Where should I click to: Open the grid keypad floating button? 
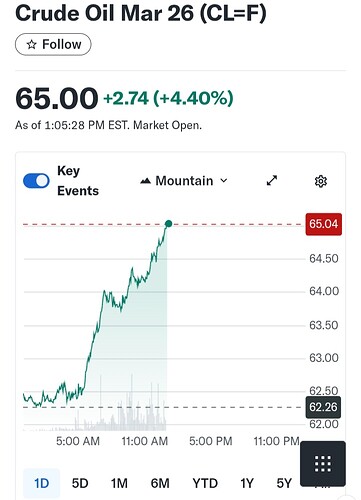tap(323, 464)
